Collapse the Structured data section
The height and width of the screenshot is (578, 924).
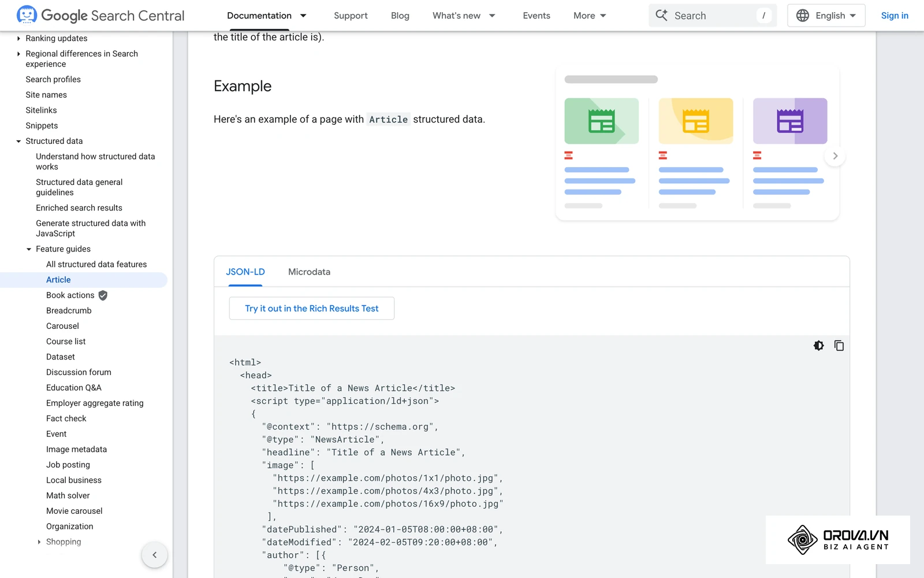tap(18, 141)
